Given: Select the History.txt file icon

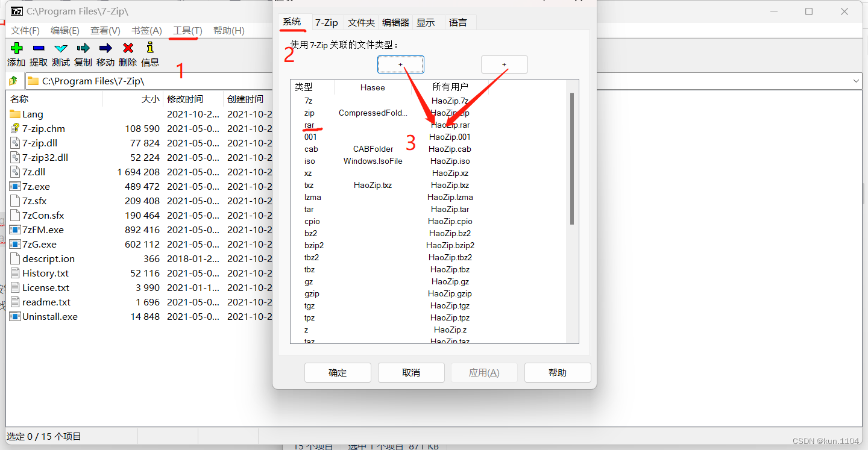Looking at the screenshot, I should click(15, 273).
